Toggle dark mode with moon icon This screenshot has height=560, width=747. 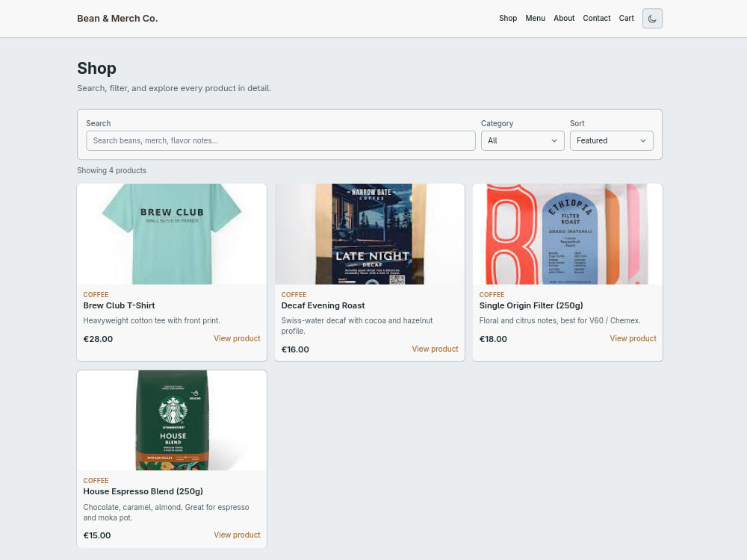coord(651,19)
